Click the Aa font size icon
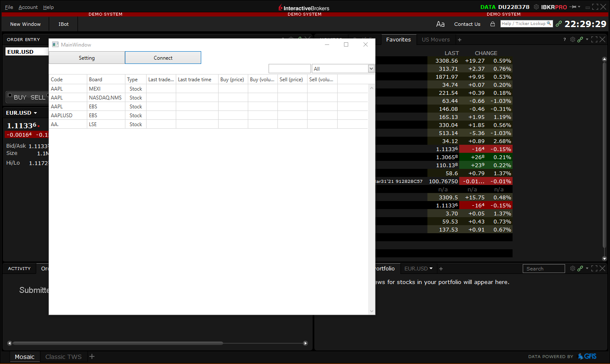This screenshot has height=364, width=610. (x=441, y=24)
